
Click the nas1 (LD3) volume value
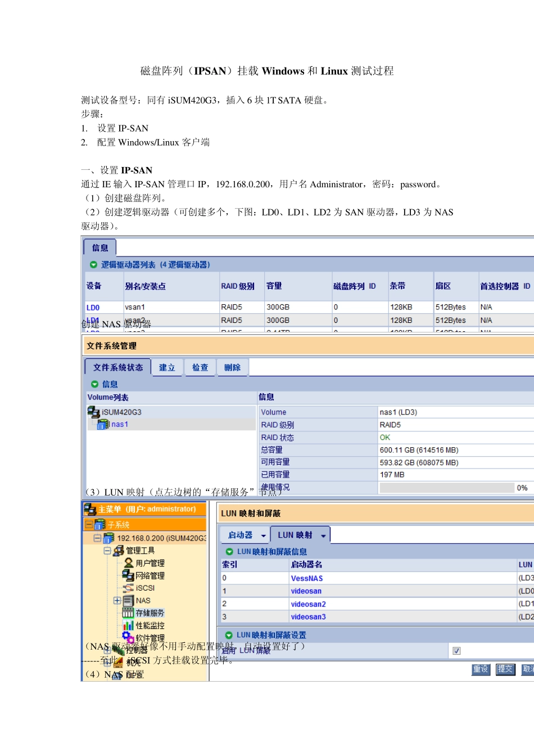399,412
